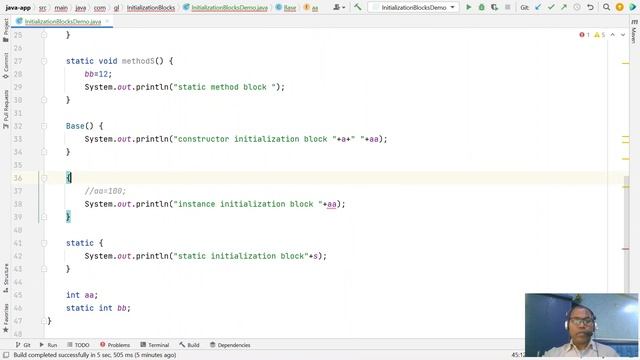Click the run-anything icon at far right

pos(633,7)
